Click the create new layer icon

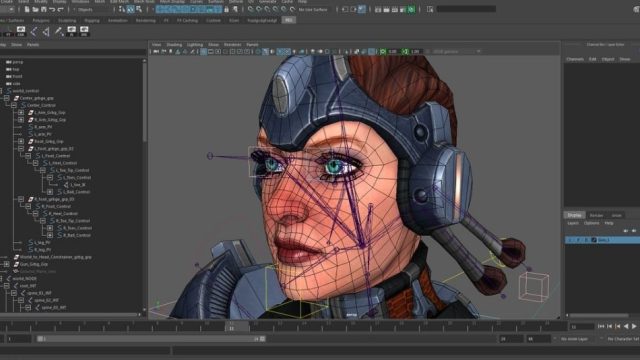click(634, 231)
